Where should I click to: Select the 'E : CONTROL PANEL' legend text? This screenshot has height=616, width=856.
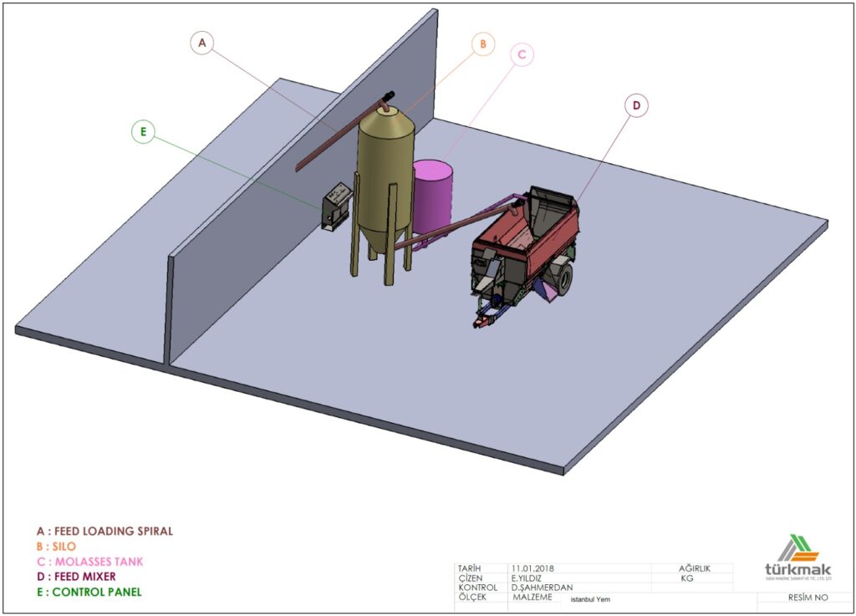[89, 592]
